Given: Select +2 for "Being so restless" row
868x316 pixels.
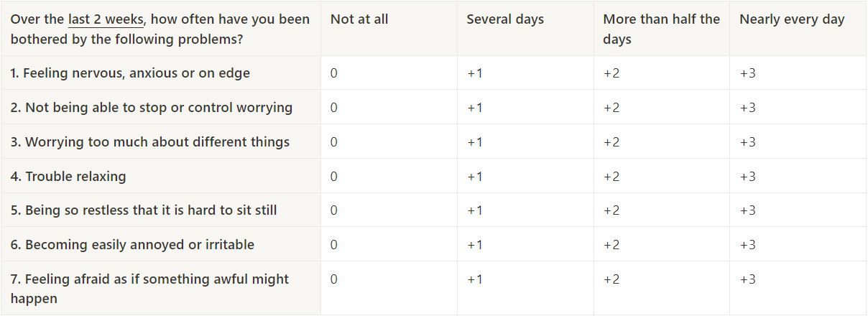Looking at the screenshot, I should coord(611,210).
